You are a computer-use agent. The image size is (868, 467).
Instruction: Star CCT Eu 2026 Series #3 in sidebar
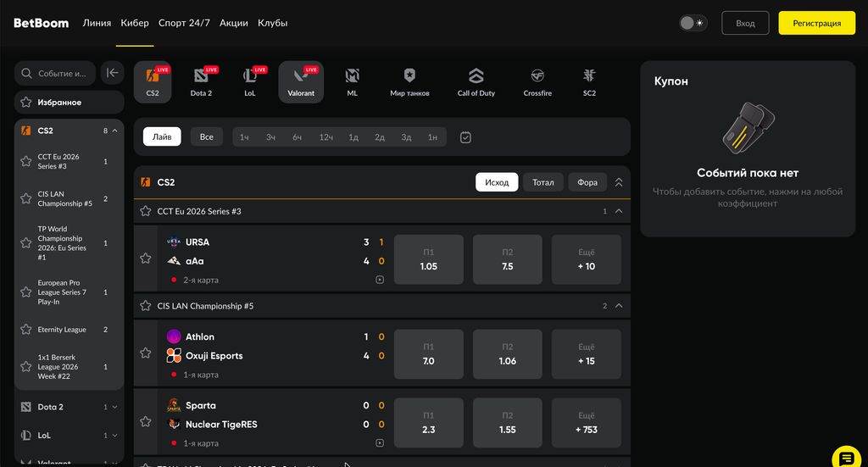coord(26,162)
